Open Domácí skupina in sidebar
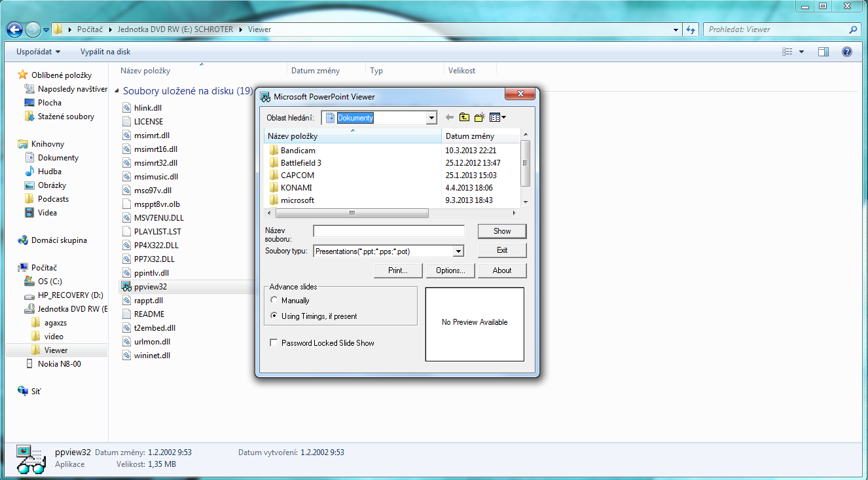The image size is (868, 480). click(x=52, y=240)
